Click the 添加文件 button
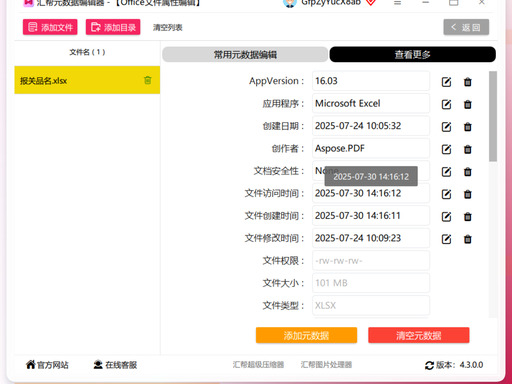Screen dimensions: 512x384 [x=50, y=27]
